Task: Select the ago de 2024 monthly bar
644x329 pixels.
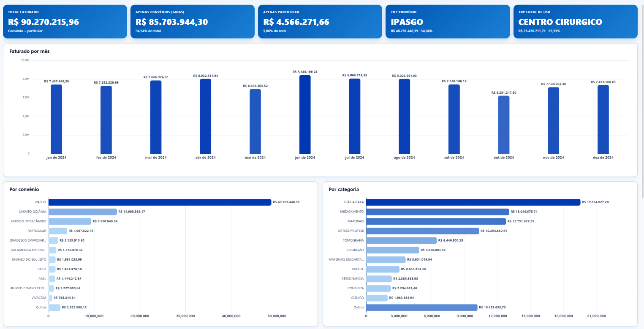Action: pos(405,116)
